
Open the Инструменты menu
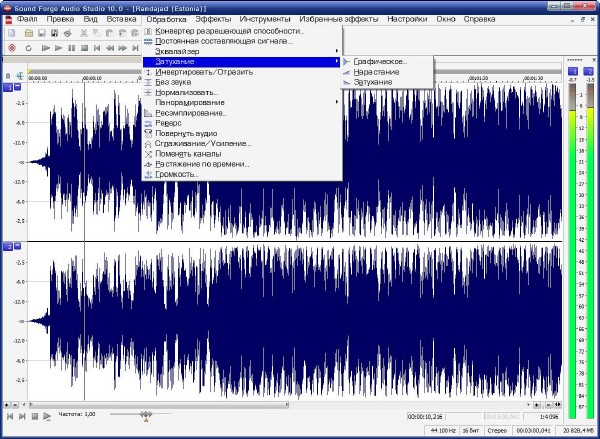tap(264, 19)
